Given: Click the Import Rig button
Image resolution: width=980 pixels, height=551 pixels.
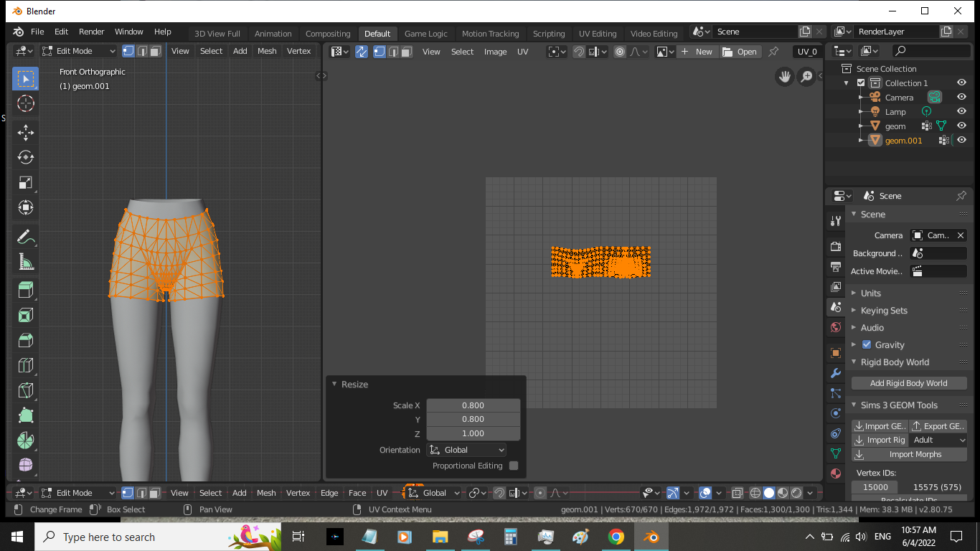Looking at the screenshot, I should click(880, 440).
